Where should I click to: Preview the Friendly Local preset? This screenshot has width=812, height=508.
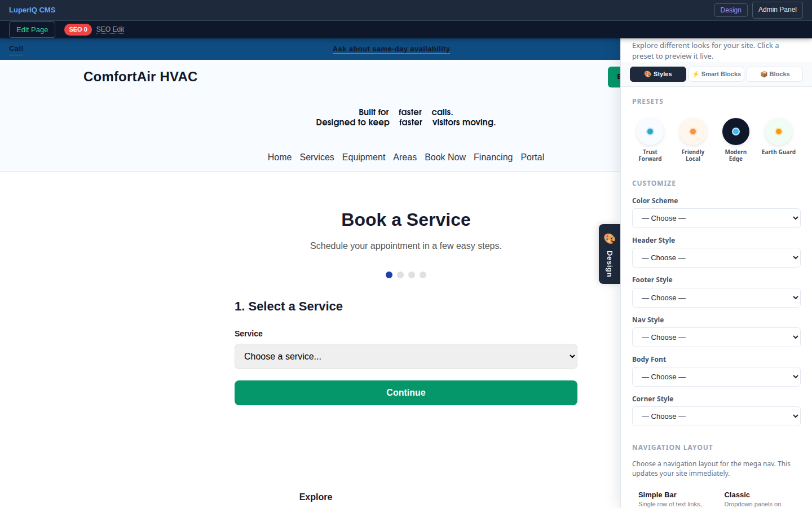point(692,130)
